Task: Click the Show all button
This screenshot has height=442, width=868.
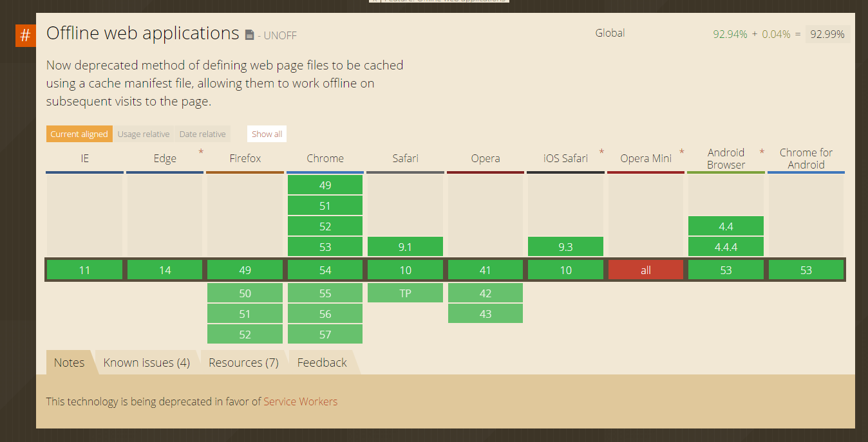Action: click(x=267, y=134)
